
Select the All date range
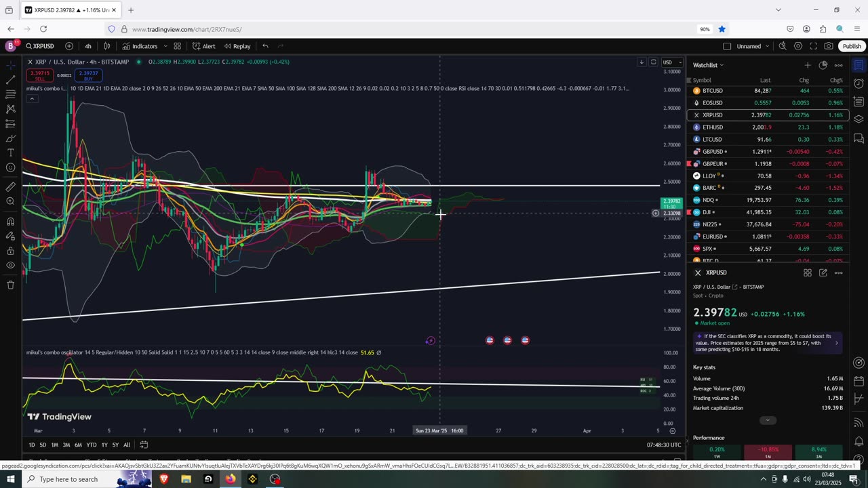(127, 445)
